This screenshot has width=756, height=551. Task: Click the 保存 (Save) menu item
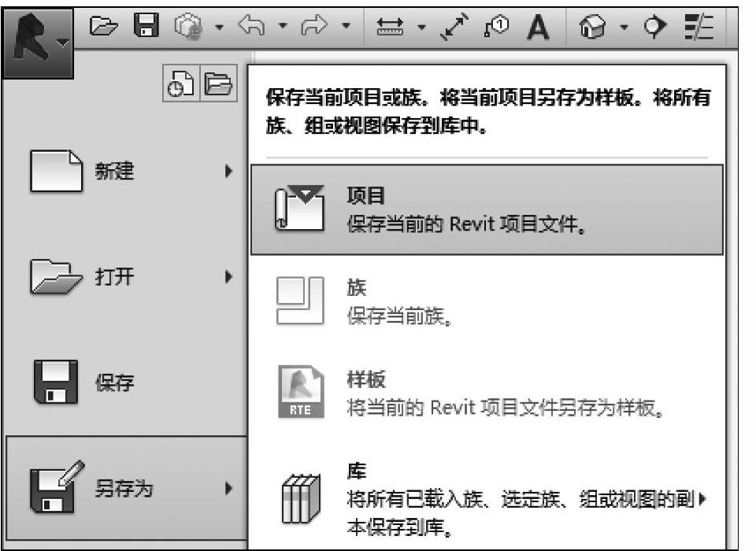[x=126, y=383]
